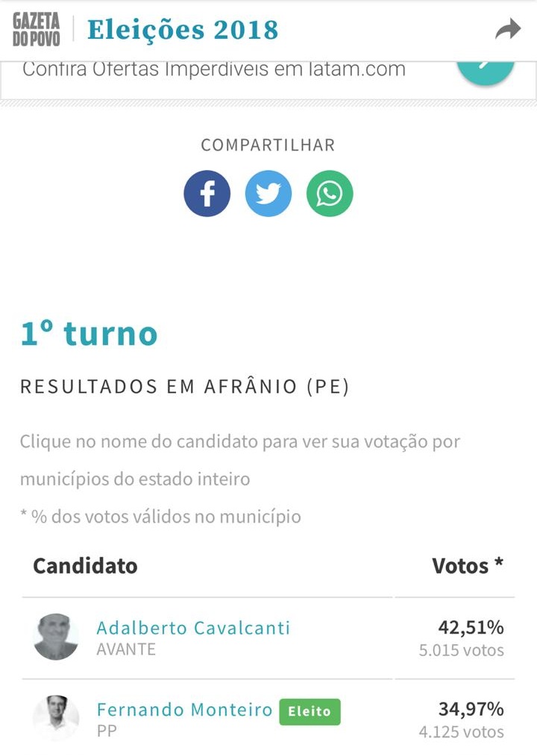The width and height of the screenshot is (537, 756).
Task: Open Adalberto Cavalcanti's name link
Action: coord(193,628)
